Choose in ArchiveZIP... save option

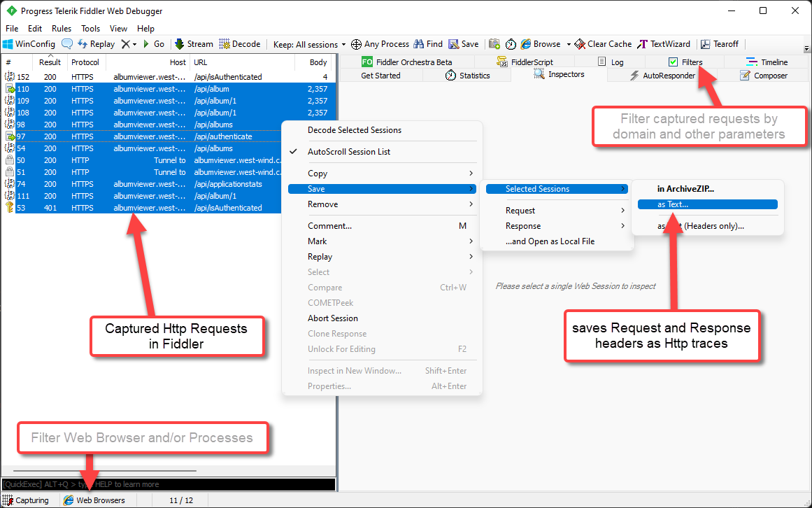tap(707, 189)
